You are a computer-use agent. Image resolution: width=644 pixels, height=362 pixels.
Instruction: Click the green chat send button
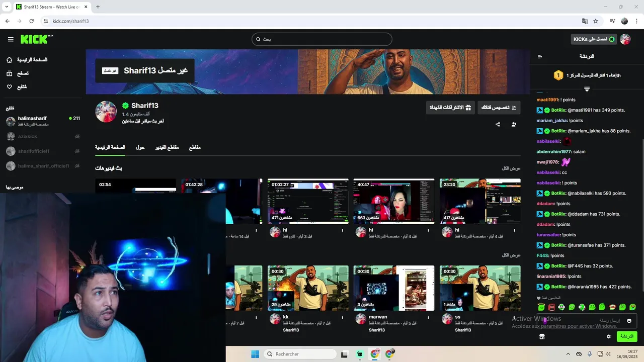tap(626, 336)
